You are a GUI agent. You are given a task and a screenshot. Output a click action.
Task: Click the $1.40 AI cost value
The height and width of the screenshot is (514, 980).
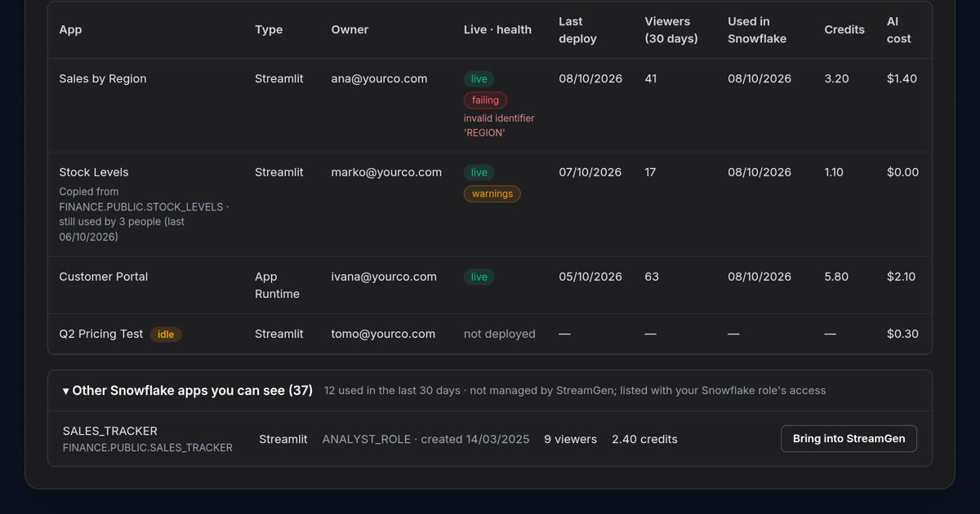(x=902, y=79)
